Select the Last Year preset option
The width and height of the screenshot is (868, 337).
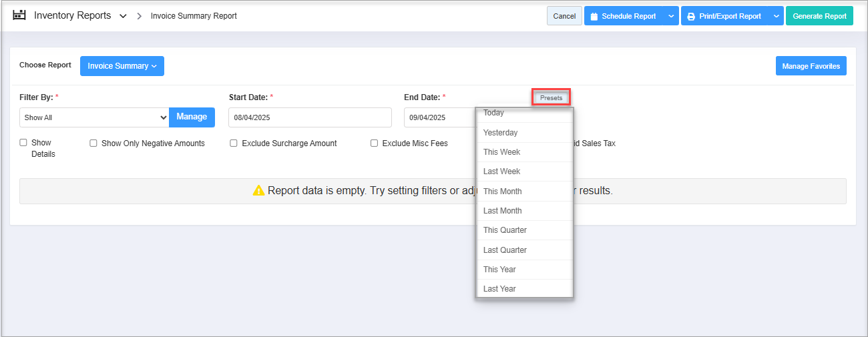499,289
